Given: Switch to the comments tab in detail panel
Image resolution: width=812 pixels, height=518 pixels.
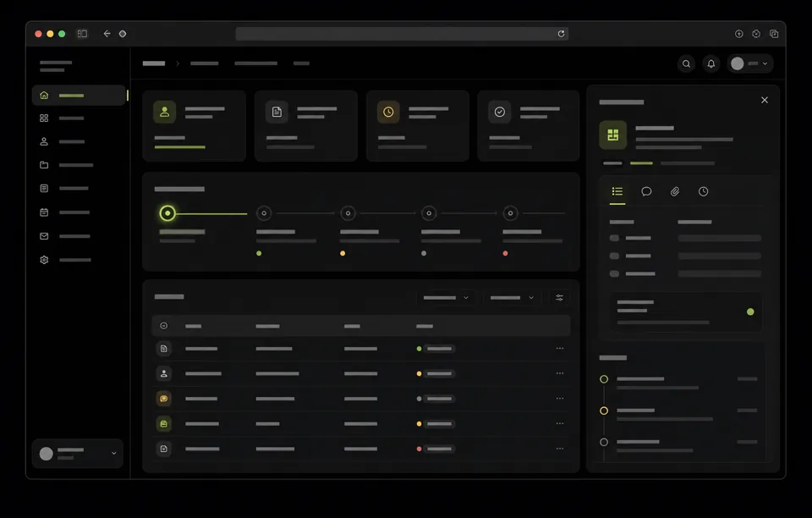Looking at the screenshot, I should click(646, 191).
